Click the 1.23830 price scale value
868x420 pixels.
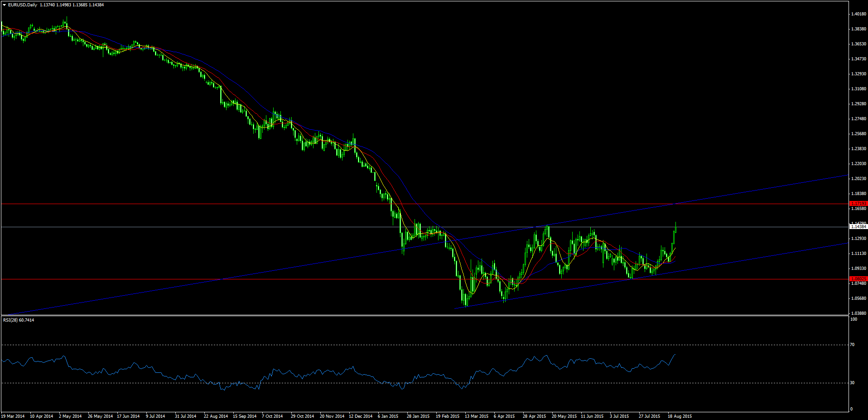pyautogui.click(x=859, y=149)
